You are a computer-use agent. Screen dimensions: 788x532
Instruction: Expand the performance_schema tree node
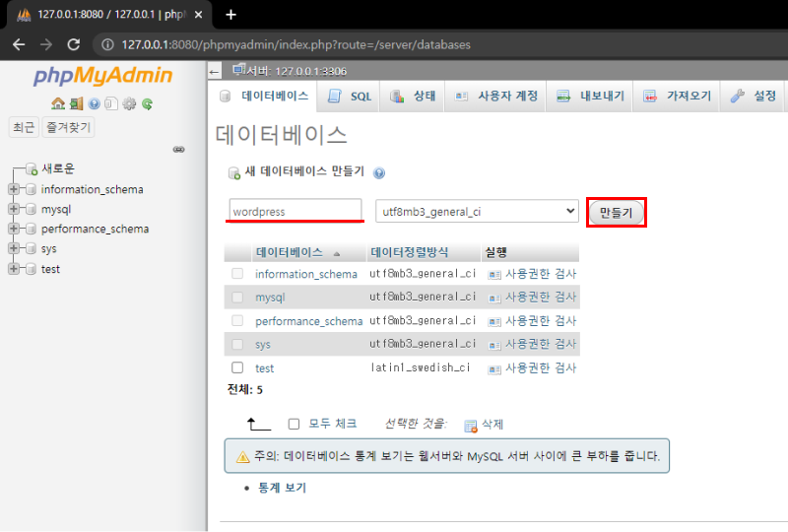[14, 229]
